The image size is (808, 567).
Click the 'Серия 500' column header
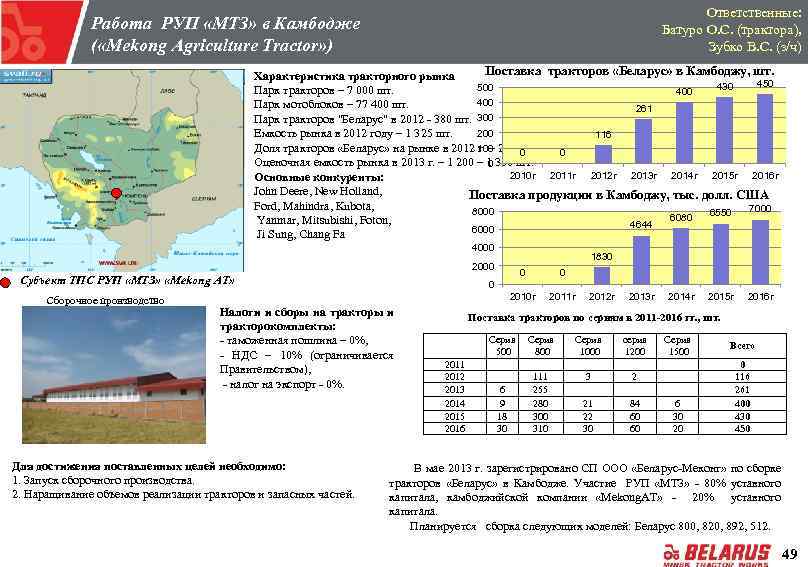[502, 346]
